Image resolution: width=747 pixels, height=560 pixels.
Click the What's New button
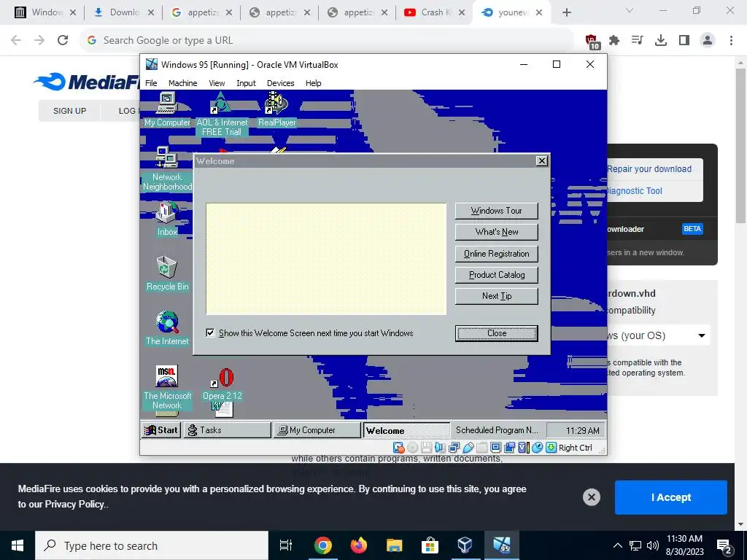coord(496,232)
